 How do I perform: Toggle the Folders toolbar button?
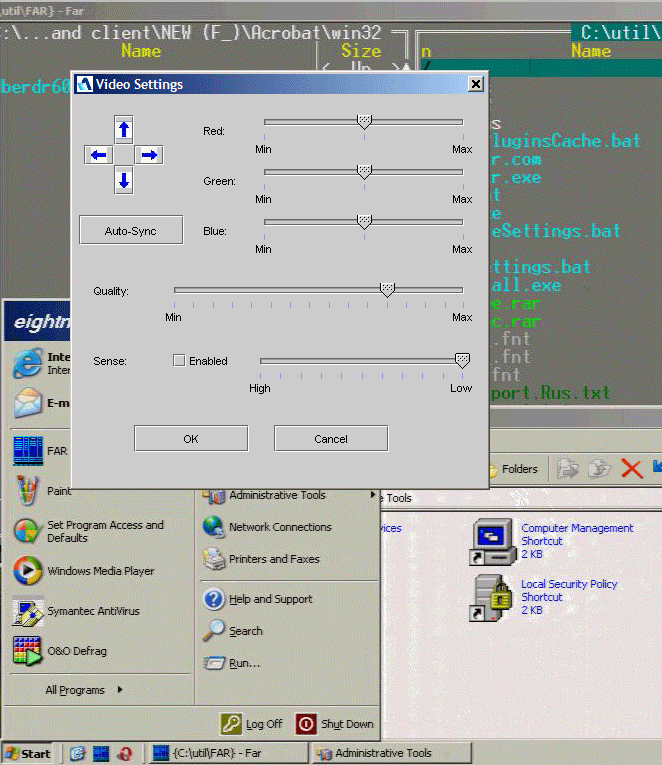click(x=514, y=469)
